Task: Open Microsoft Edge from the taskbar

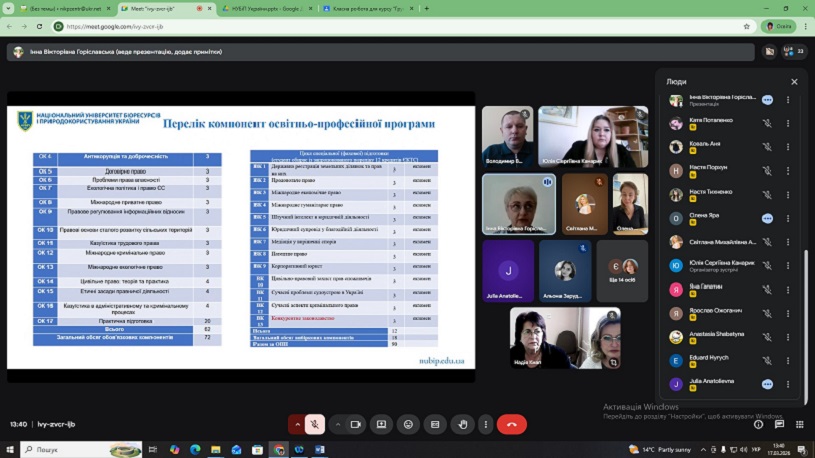Action: [x=195, y=450]
